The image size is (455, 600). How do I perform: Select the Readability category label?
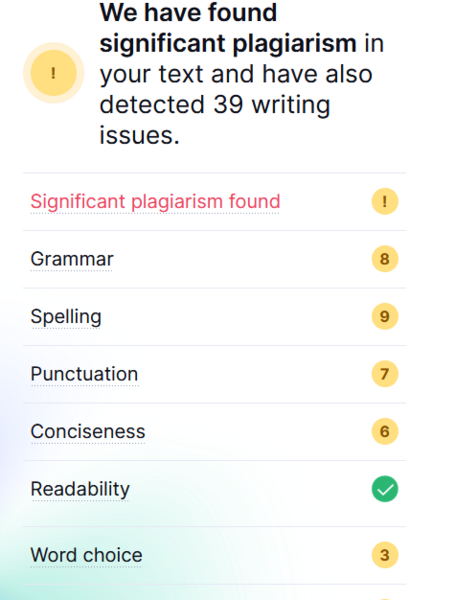[80, 489]
